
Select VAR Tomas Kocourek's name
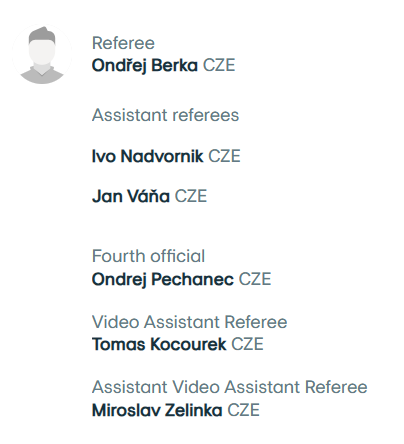coord(159,344)
